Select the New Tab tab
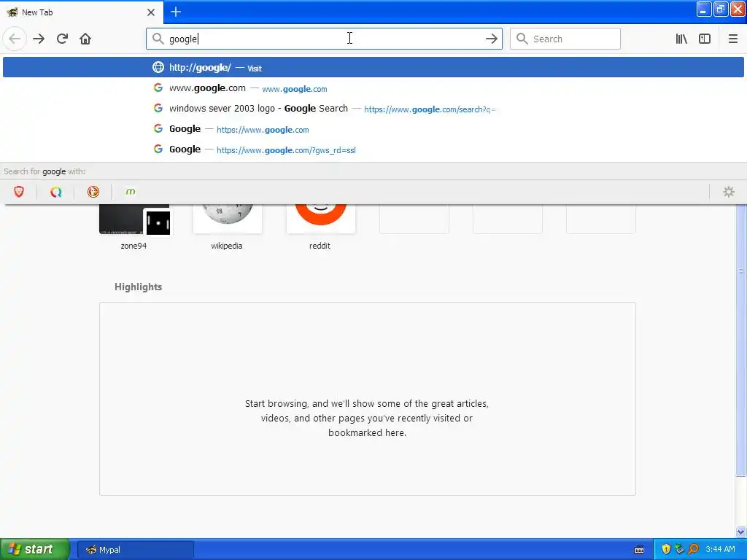The image size is (747, 560). (x=82, y=12)
